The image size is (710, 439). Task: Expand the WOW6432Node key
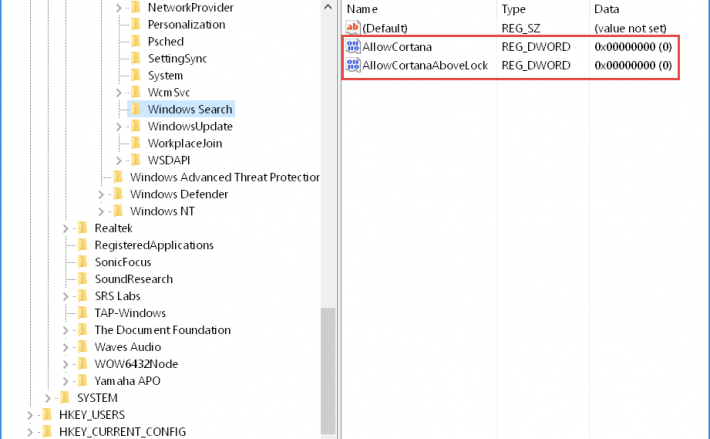click(x=66, y=364)
